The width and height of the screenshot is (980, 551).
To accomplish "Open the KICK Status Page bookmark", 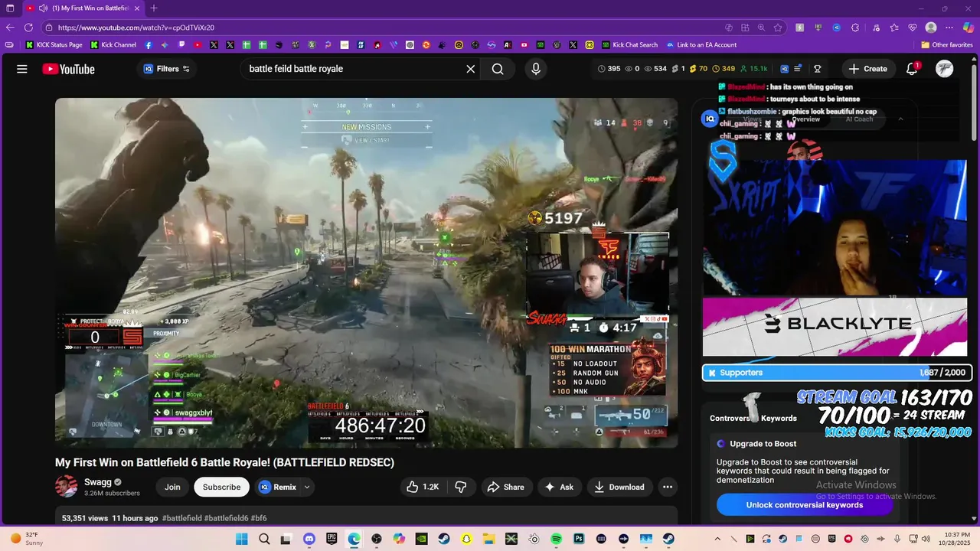I will coord(54,45).
